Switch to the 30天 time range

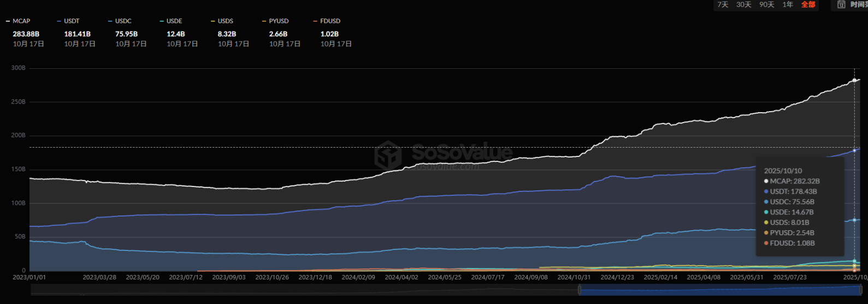pyautogui.click(x=743, y=5)
